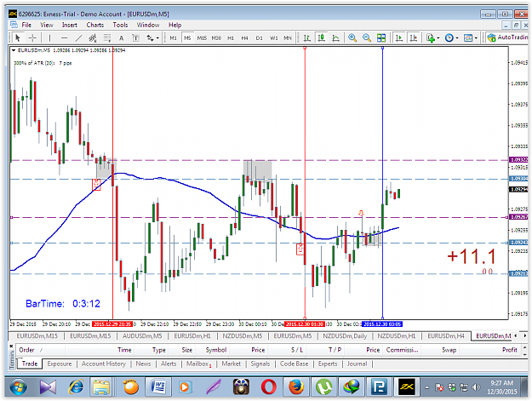Switch chart to H1 timeframe
The height and width of the screenshot is (401, 532).
tap(231, 38)
